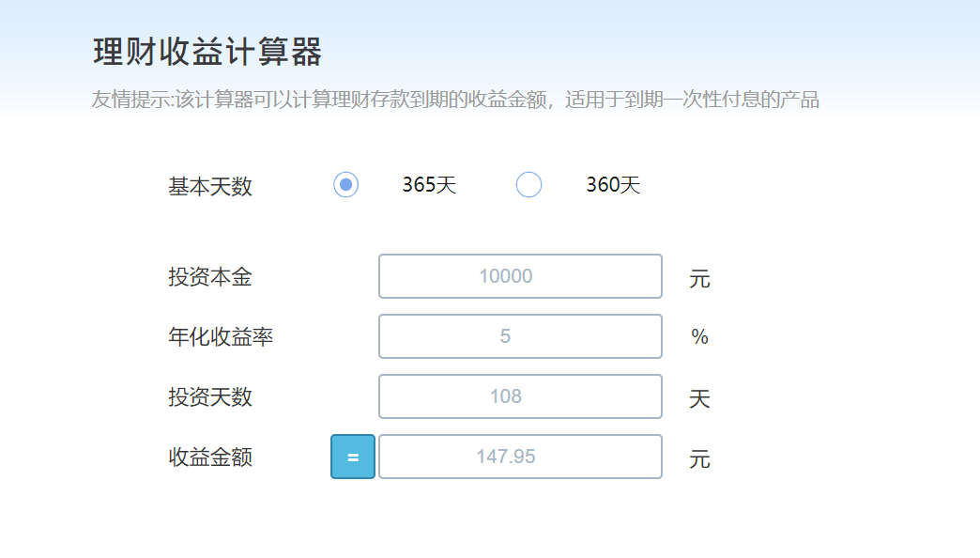Click the 投资本金 label

coord(210,276)
